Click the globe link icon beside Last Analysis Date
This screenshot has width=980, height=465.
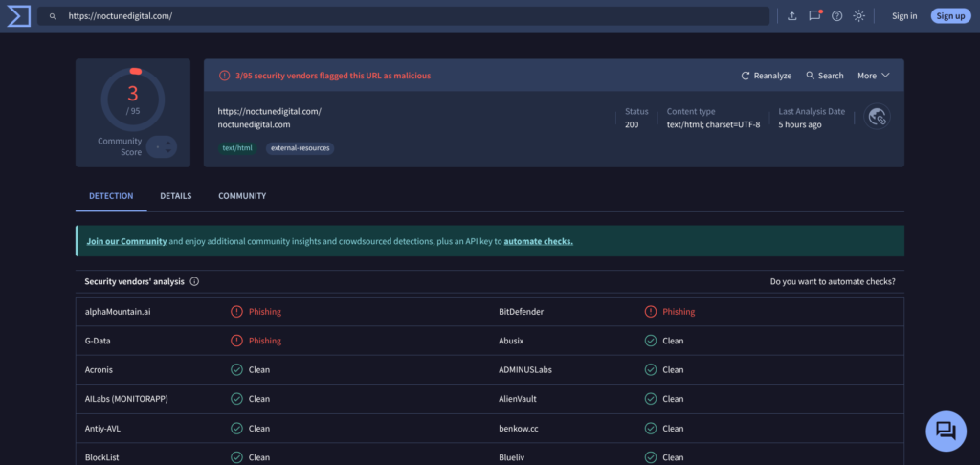tap(877, 117)
